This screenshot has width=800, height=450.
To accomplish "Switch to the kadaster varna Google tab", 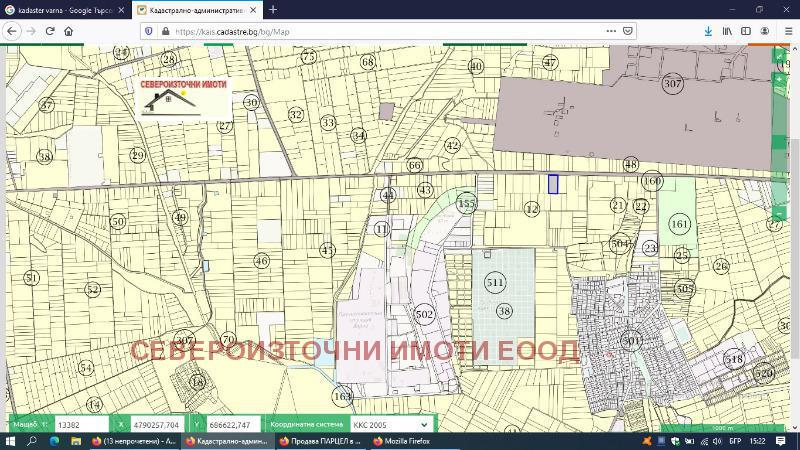I will point(60,9).
